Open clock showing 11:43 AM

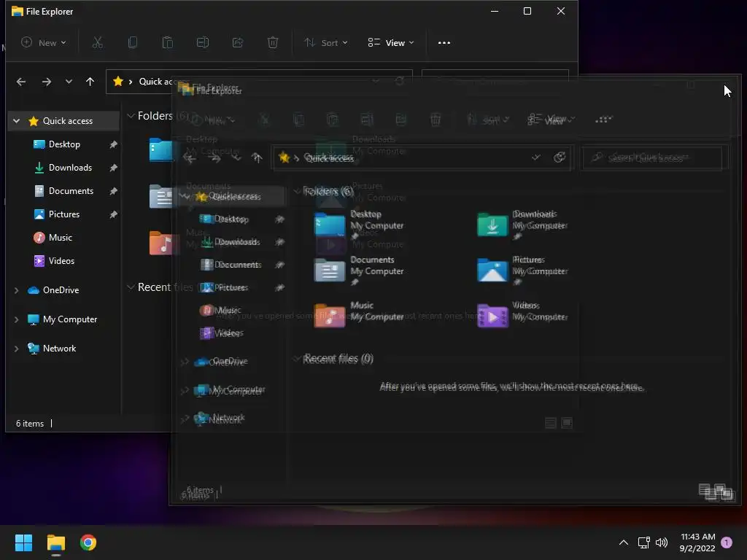pyautogui.click(x=697, y=542)
